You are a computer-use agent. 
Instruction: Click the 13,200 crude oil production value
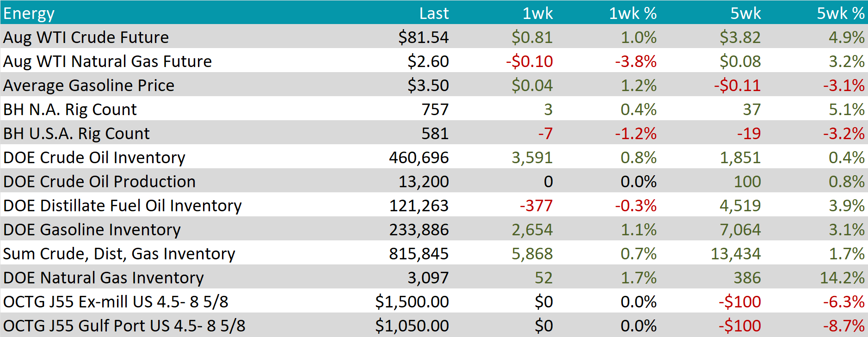point(423,182)
